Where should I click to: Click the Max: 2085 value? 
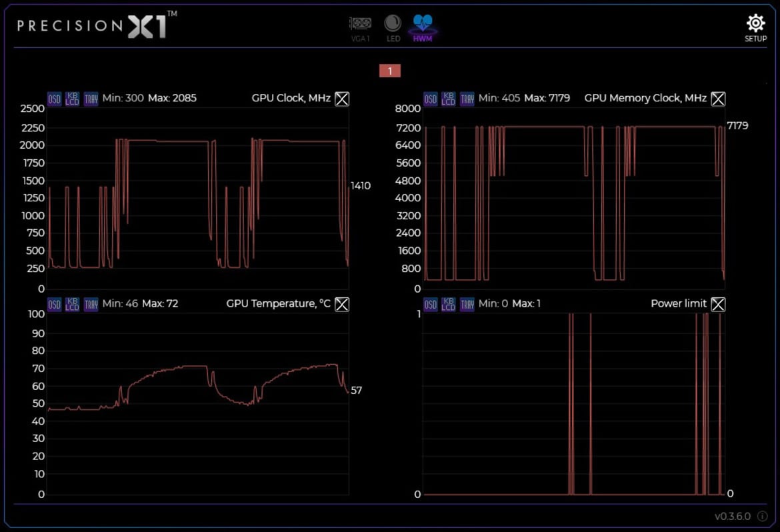pos(172,98)
